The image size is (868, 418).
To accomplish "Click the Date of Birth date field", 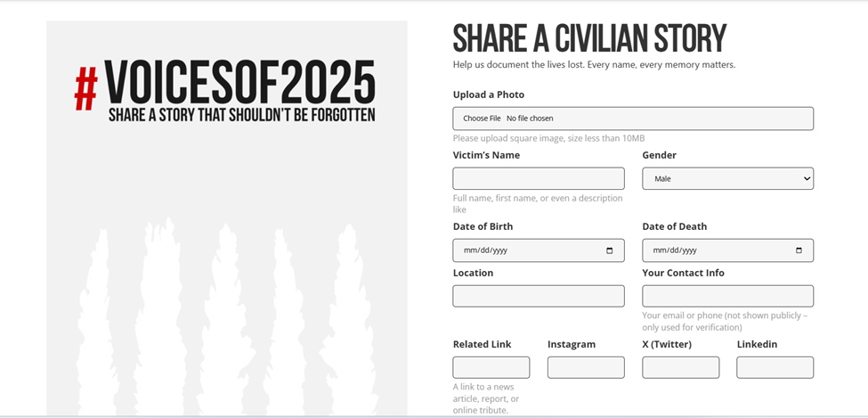I will click(525, 250).
